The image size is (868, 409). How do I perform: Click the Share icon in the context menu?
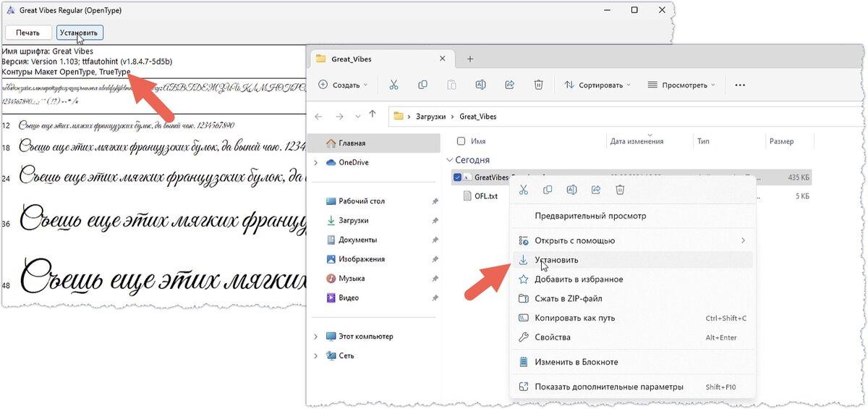596,190
